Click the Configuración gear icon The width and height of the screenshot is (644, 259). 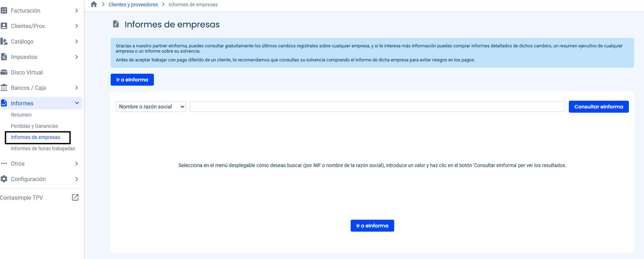coord(4,179)
